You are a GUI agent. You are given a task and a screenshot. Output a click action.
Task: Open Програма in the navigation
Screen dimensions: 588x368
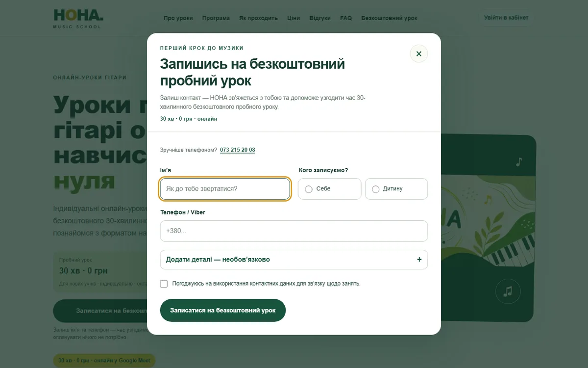click(216, 18)
